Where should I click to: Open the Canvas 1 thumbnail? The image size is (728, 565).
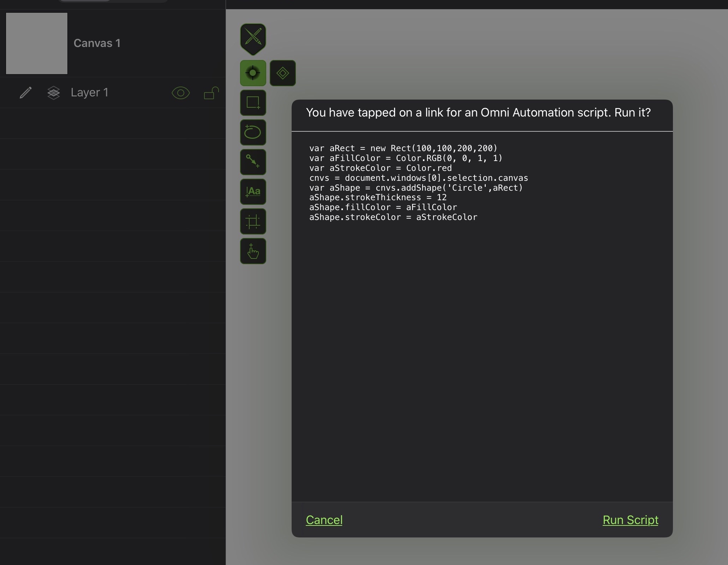coord(37,43)
